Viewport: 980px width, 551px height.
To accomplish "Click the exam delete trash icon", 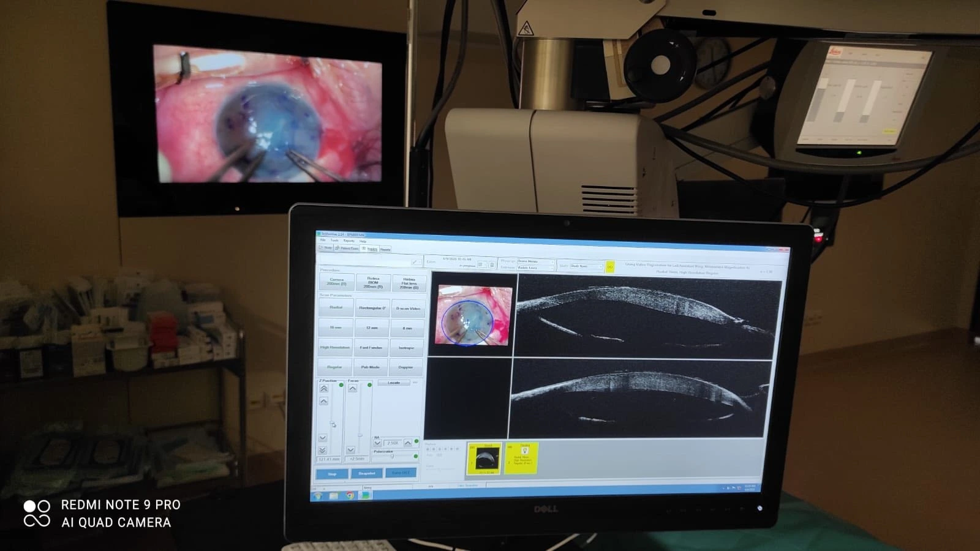I will click(x=492, y=265).
